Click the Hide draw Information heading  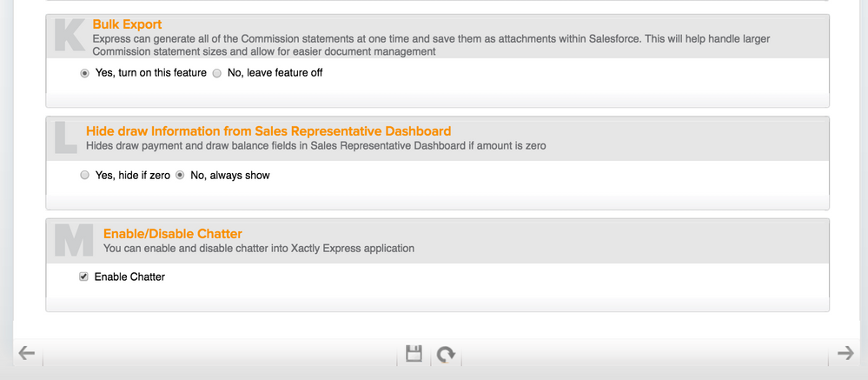click(268, 131)
